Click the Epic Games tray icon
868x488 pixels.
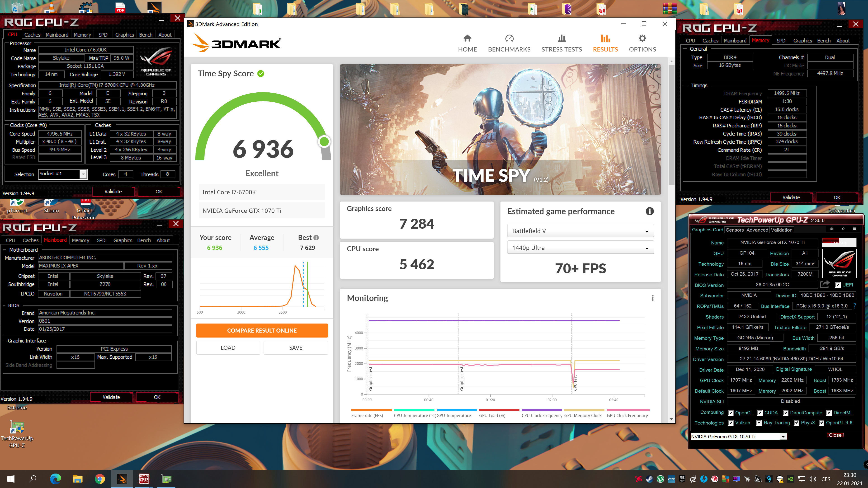682,479
